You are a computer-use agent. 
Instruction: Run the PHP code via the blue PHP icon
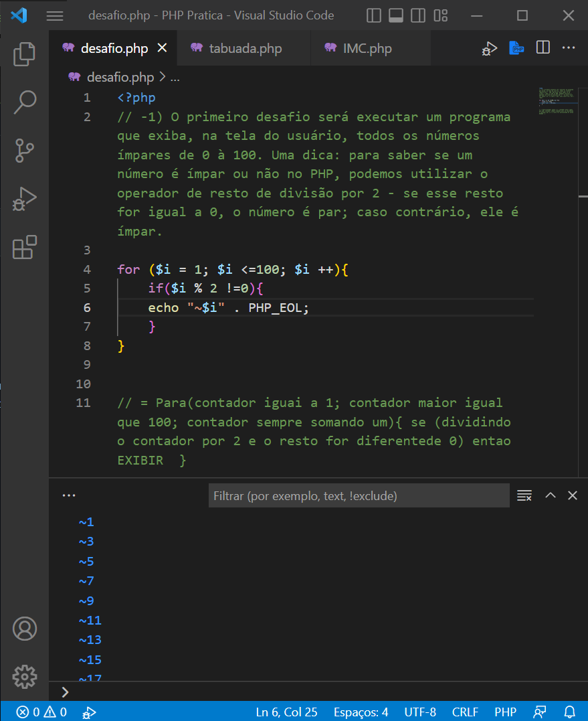coord(516,48)
